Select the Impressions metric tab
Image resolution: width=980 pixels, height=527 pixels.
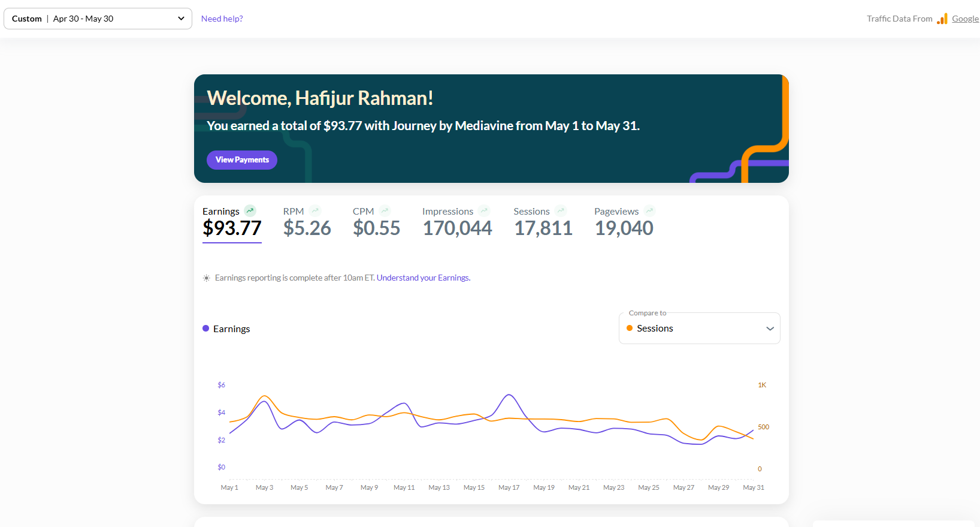click(x=457, y=222)
